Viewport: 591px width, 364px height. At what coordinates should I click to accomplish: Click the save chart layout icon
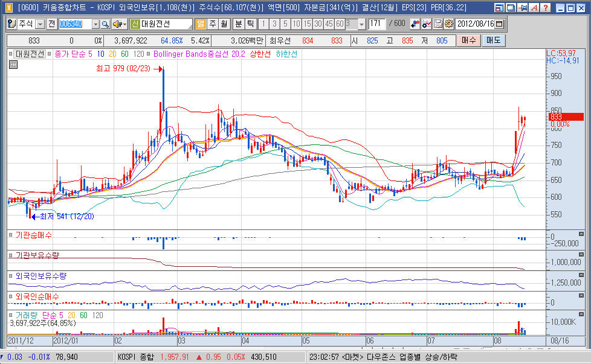point(438,24)
